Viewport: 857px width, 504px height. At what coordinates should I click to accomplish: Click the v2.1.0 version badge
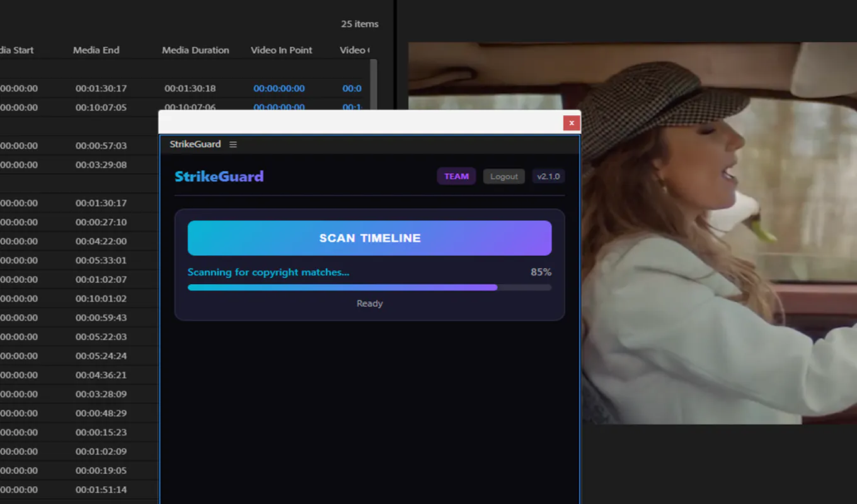[x=548, y=176]
